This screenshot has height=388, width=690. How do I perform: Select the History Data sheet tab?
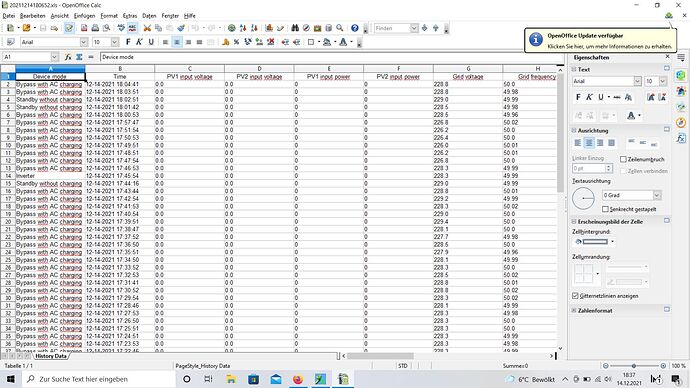pos(51,356)
